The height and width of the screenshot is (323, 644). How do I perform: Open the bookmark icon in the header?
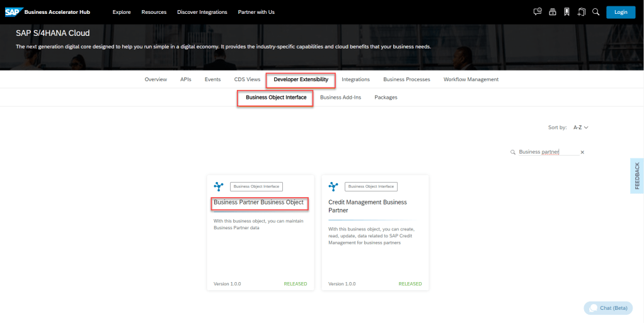tap(566, 12)
